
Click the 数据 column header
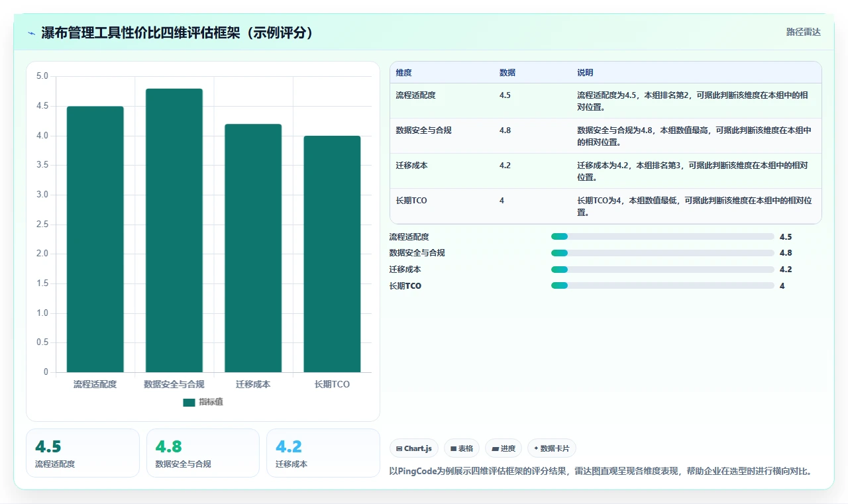tap(507, 73)
